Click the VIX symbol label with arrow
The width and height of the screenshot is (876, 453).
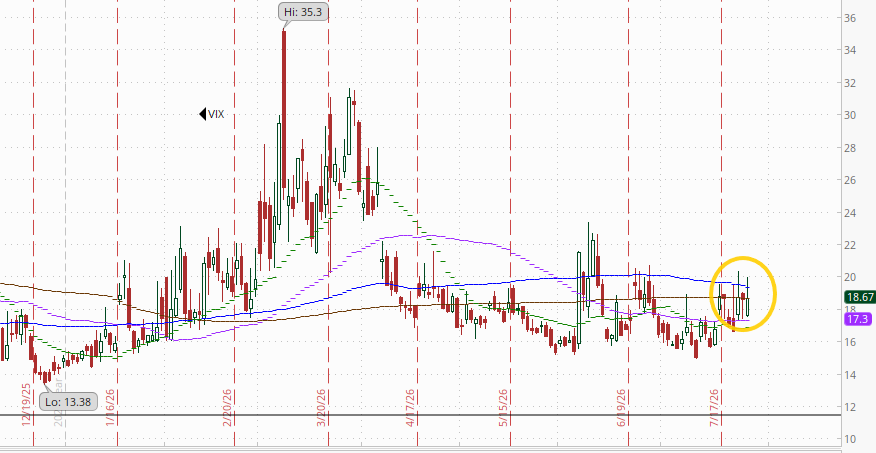point(212,114)
